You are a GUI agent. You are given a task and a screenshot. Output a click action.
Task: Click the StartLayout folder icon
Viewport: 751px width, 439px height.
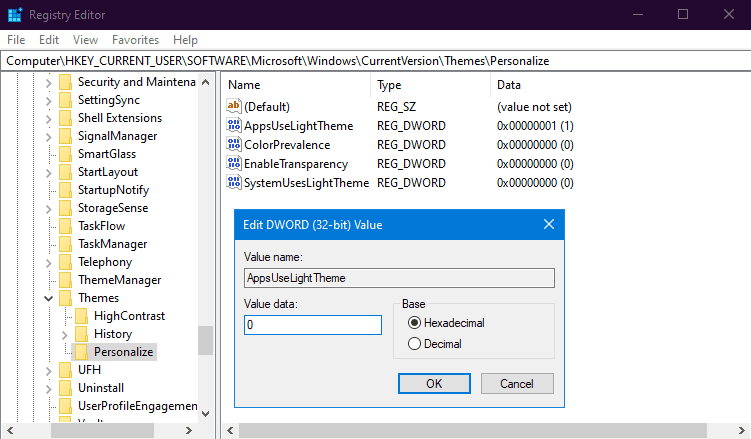[66, 172]
